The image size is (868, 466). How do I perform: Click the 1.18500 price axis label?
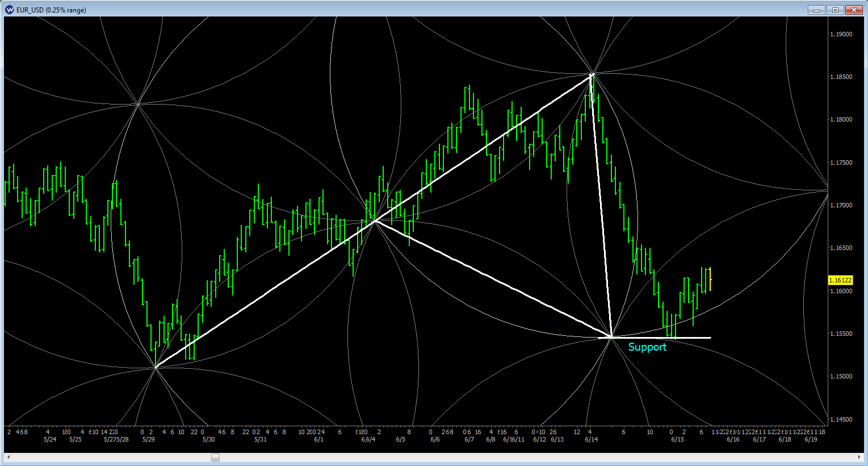[x=841, y=77]
